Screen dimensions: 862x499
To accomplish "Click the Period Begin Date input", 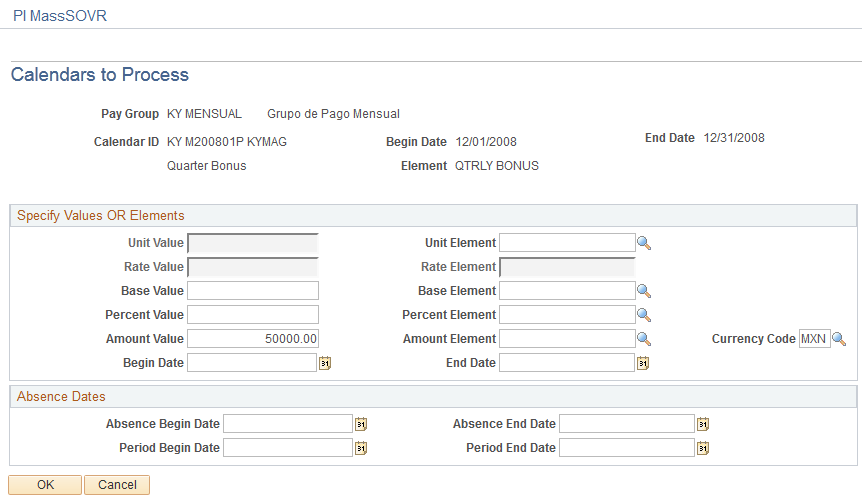I will (288, 448).
